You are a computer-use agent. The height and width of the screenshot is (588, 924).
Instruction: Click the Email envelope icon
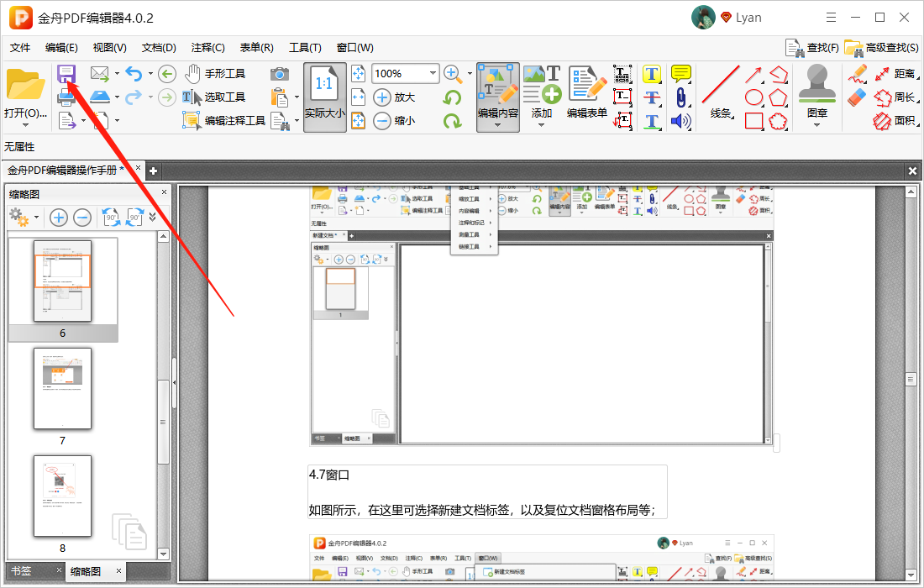[x=100, y=74]
